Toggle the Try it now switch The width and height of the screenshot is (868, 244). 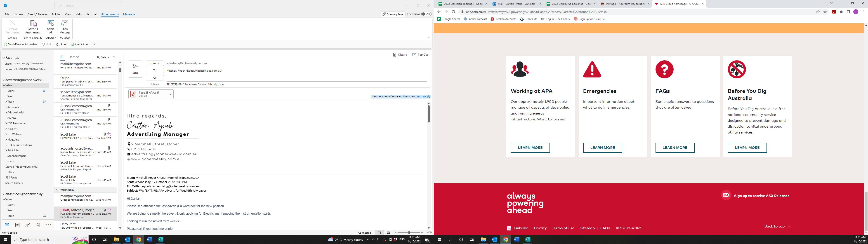pyautogui.click(x=426, y=14)
